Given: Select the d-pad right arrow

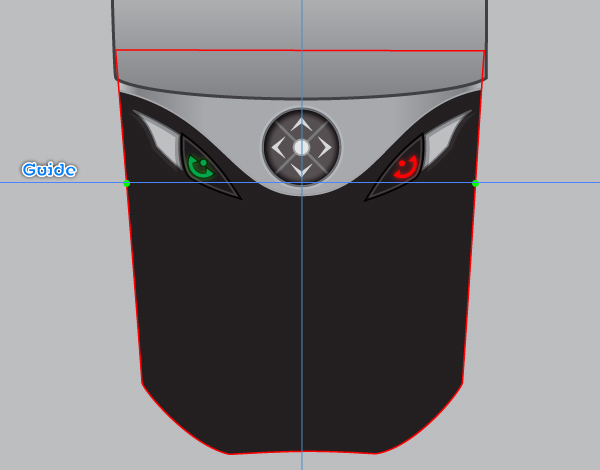Looking at the screenshot, I should click(325, 148).
